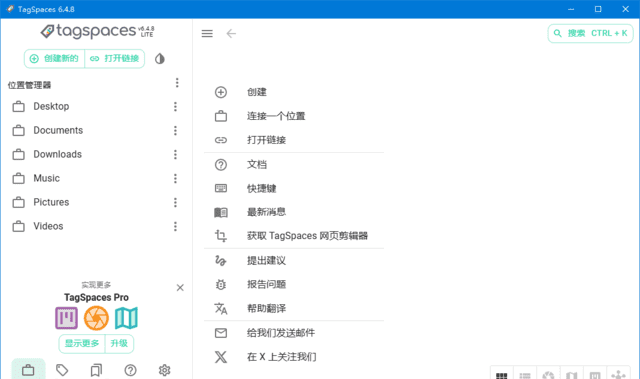Open the 文档 entry
640x379 pixels.
294,165
